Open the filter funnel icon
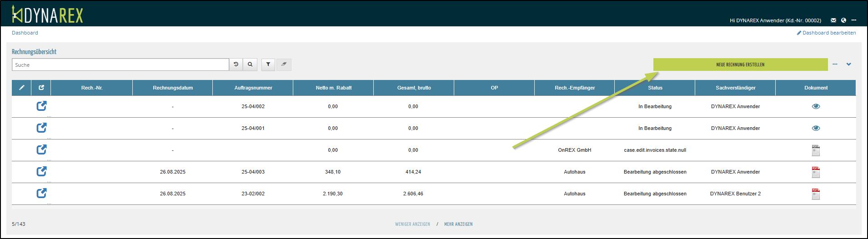 (268, 65)
